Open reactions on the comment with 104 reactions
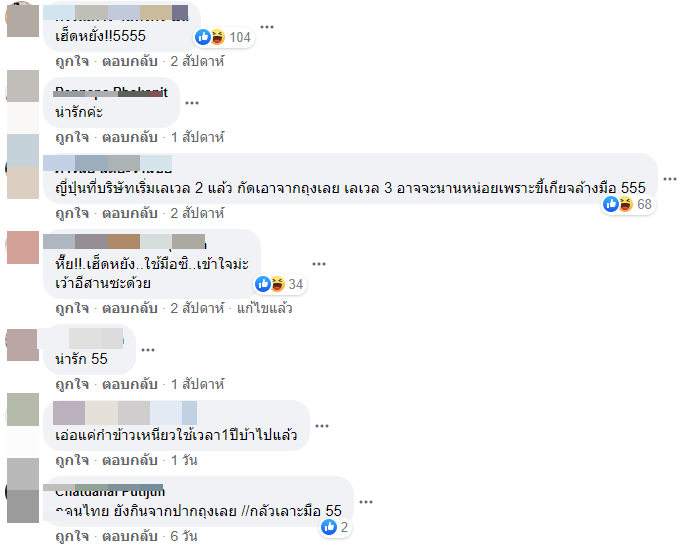Screen dimensions: 683x549 point(224,37)
